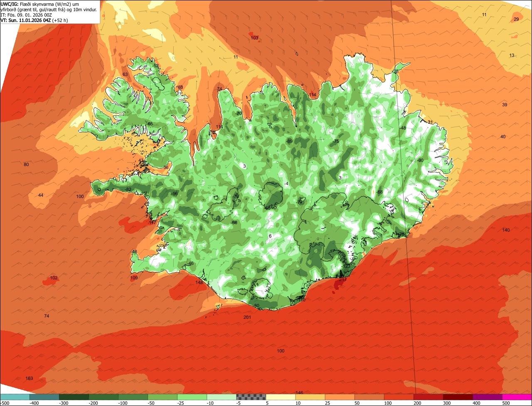
Task: Click the '-66' value on the map
Action: pyautogui.click(x=234, y=223)
